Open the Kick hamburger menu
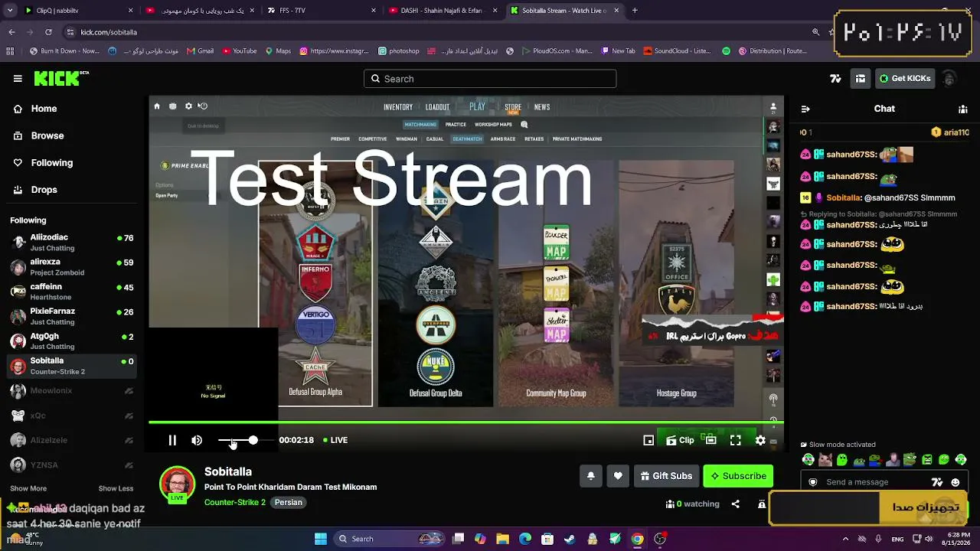 pyautogui.click(x=18, y=79)
